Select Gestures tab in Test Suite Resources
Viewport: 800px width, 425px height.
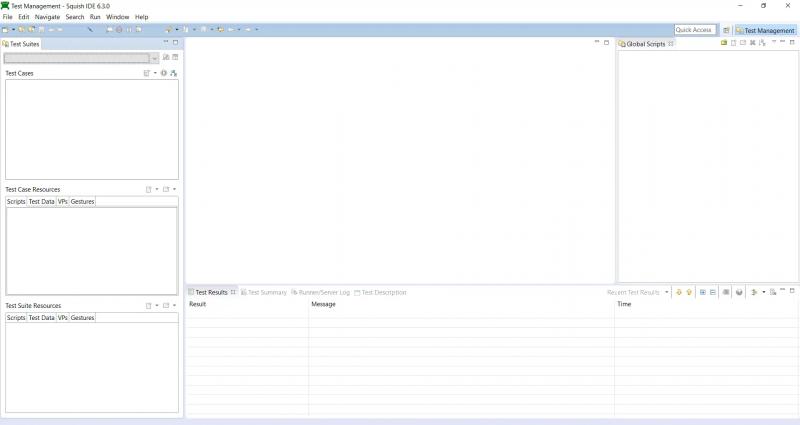pyautogui.click(x=82, y=317)
